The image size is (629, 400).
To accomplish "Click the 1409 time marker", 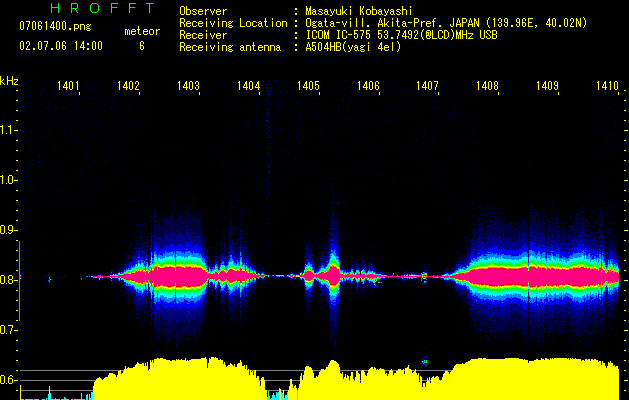I will point(547,85).
